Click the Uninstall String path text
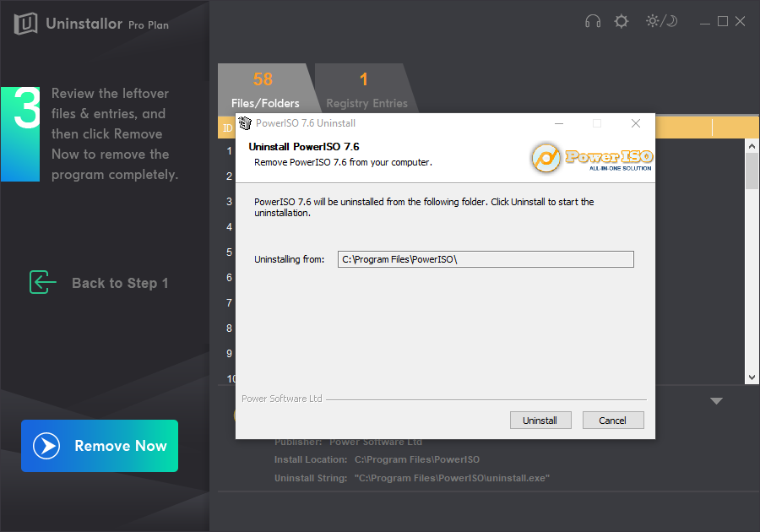The image size is (760, 532). 452,478
